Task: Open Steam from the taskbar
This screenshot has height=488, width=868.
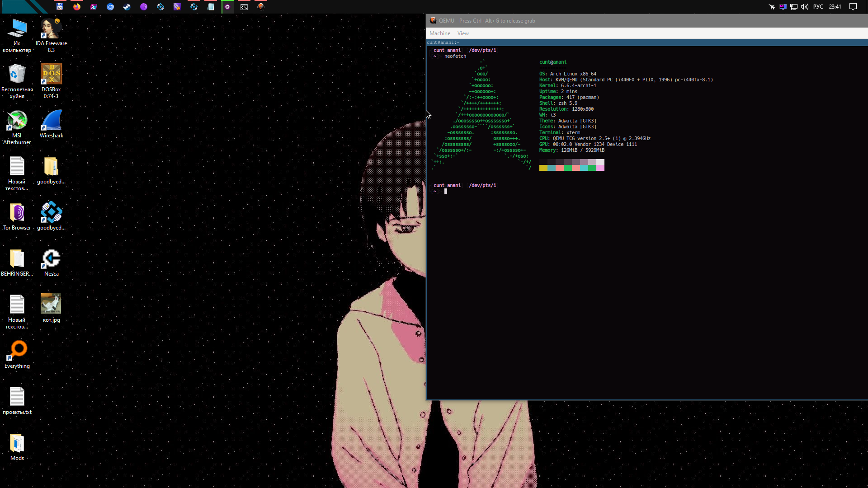Action: (x=127, y=7)
